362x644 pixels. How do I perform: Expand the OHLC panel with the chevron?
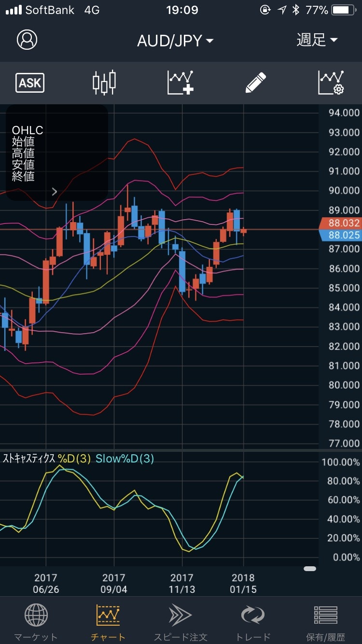point(54,192)
